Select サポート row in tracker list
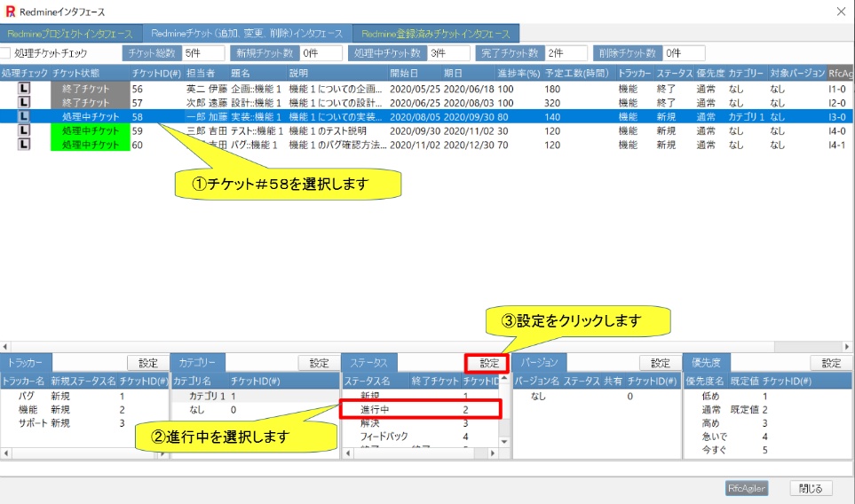This screenshot has height=504, width=855. pyautogui.click(x=84, y=423)
